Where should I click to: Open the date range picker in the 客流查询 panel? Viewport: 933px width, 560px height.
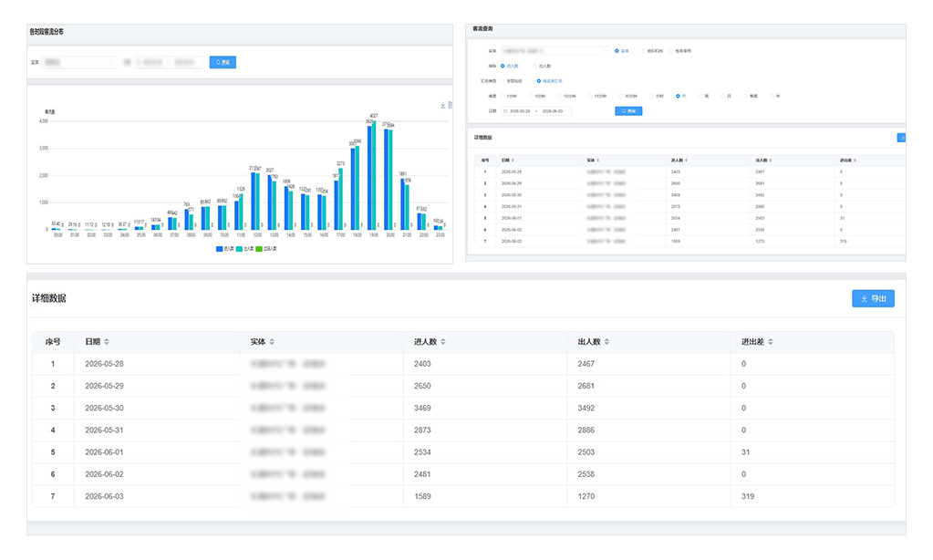[x=536, y=111]
